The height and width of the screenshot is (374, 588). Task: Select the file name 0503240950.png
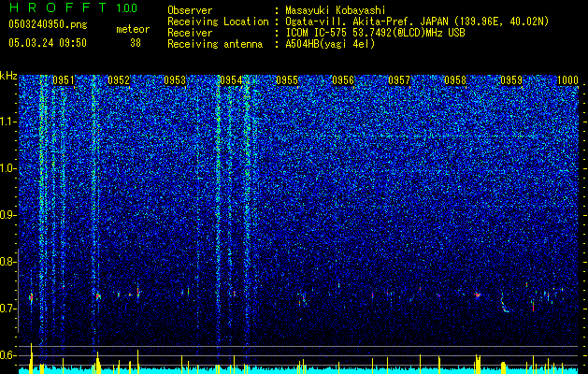[48, 25]
